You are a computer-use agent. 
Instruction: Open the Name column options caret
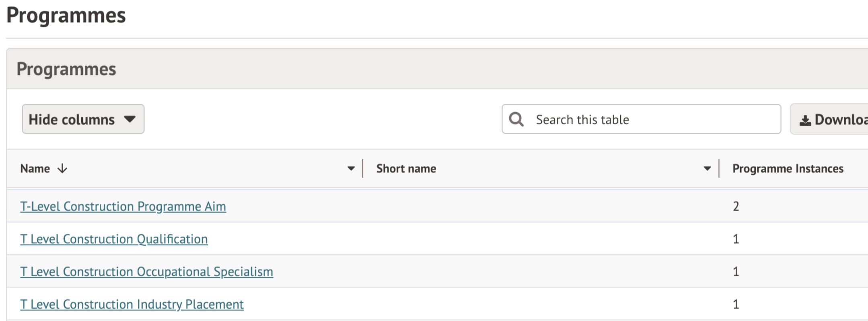pyautogui.click(x=351, y=169)
